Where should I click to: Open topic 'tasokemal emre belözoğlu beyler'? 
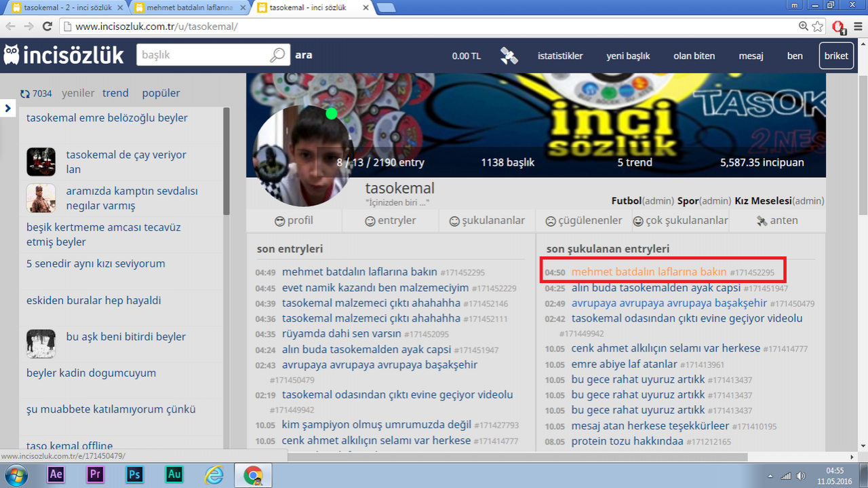point(107,118)
